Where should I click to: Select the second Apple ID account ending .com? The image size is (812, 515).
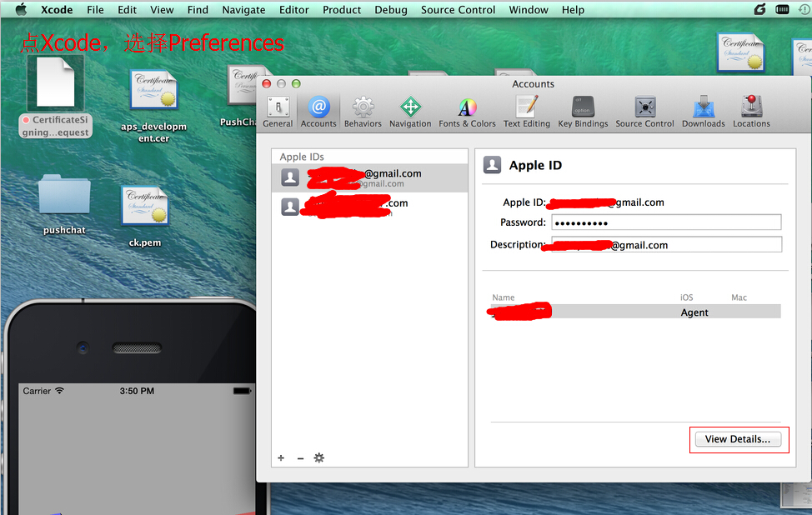click(x=370, y=207)
